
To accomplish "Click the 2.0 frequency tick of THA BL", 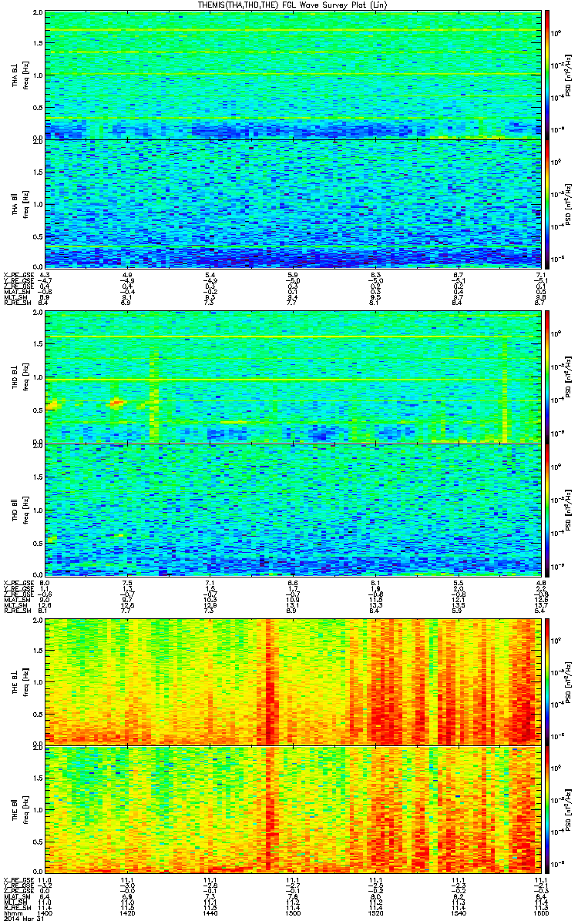I will tap(38, 14).
